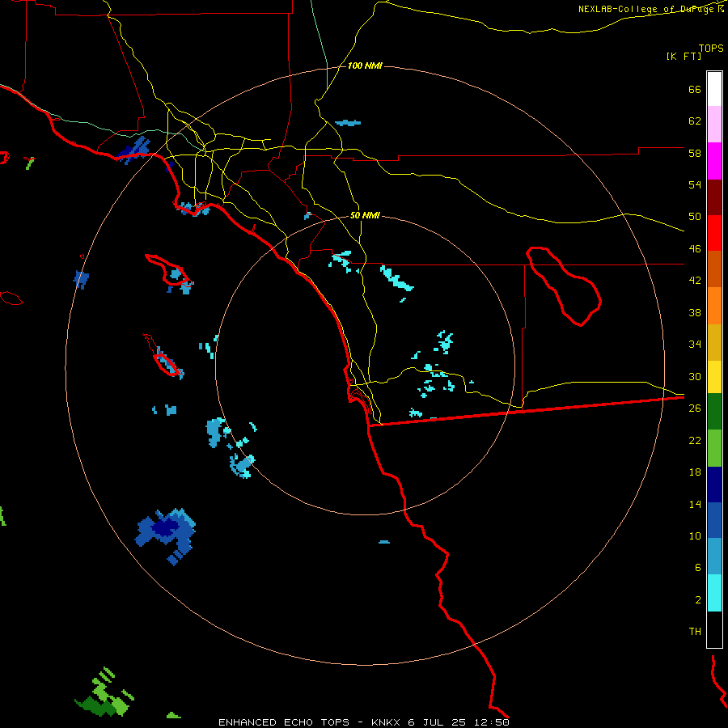
Task: Click the 46 legend value
Action: pyautogui.click(x=695, y=249)
